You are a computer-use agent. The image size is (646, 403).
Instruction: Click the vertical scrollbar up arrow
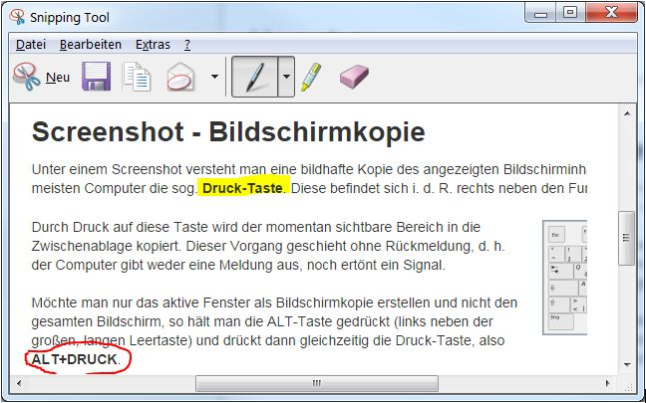(x=627, y=112)
